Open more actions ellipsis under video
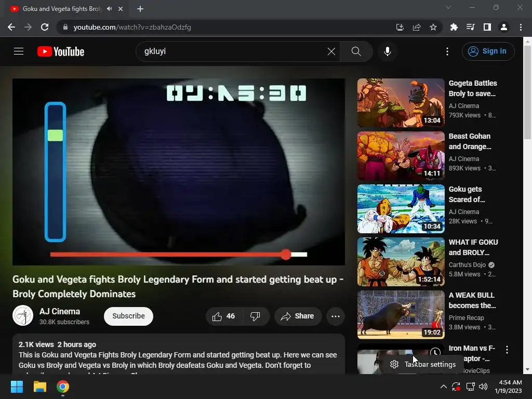 pos(336,316)
